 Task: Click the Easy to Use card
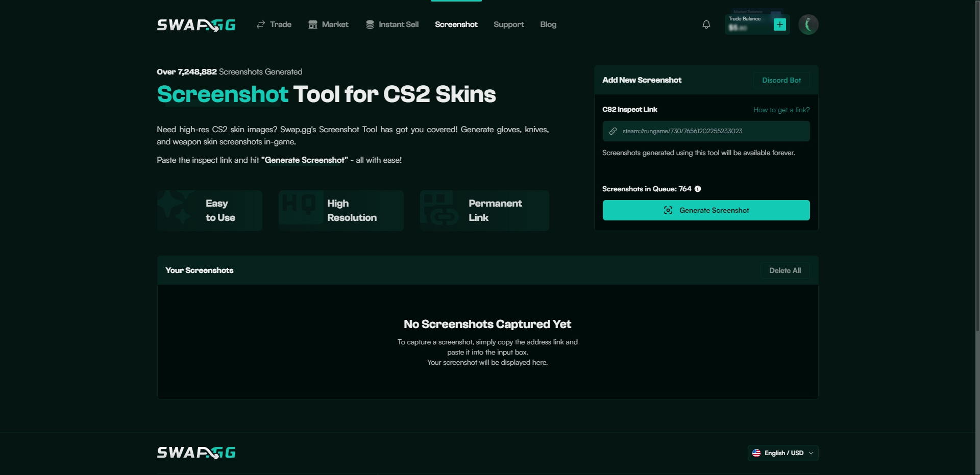click(x=210, y=211)
